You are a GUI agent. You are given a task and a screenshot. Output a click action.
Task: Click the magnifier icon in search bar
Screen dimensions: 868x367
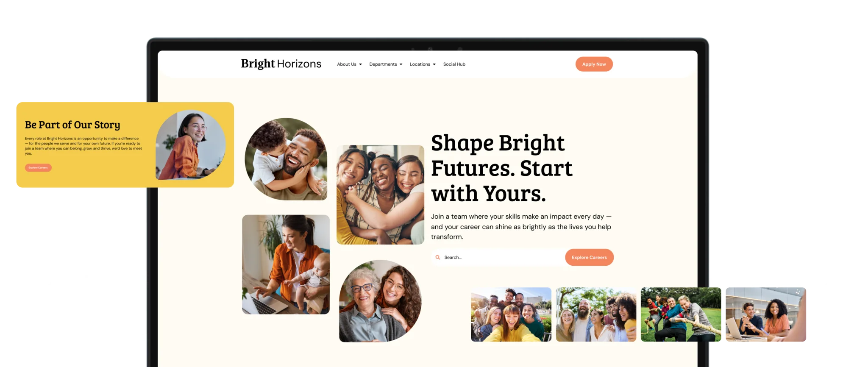(x=438, y=257)
